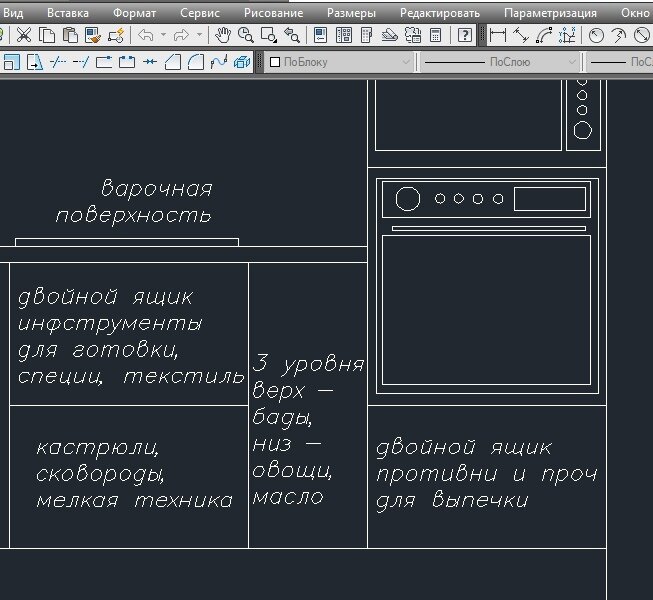
Task: Select the Fillet tool
Action: (x=196, y=62)
